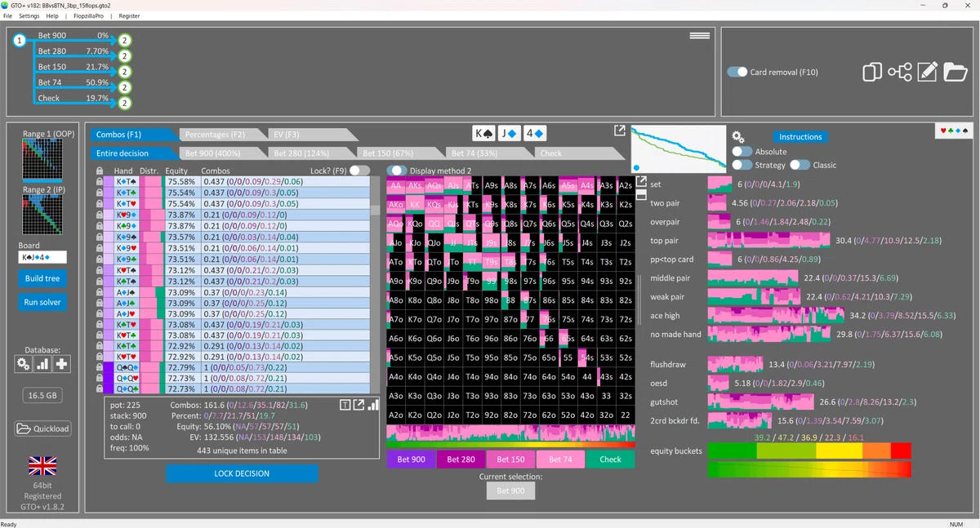
Task: Click the open folder icon in top right
Action: [955, 72]
